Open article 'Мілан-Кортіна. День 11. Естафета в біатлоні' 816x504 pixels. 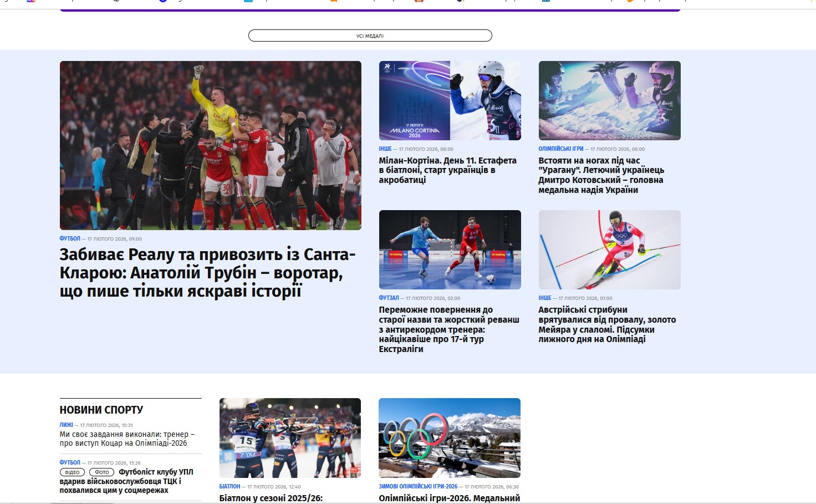pos(448,170)
